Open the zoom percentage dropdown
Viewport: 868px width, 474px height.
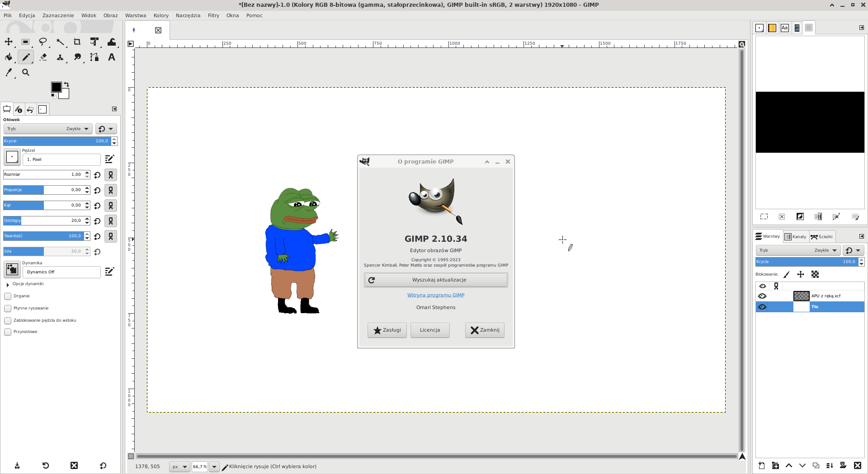coord(214,467)
